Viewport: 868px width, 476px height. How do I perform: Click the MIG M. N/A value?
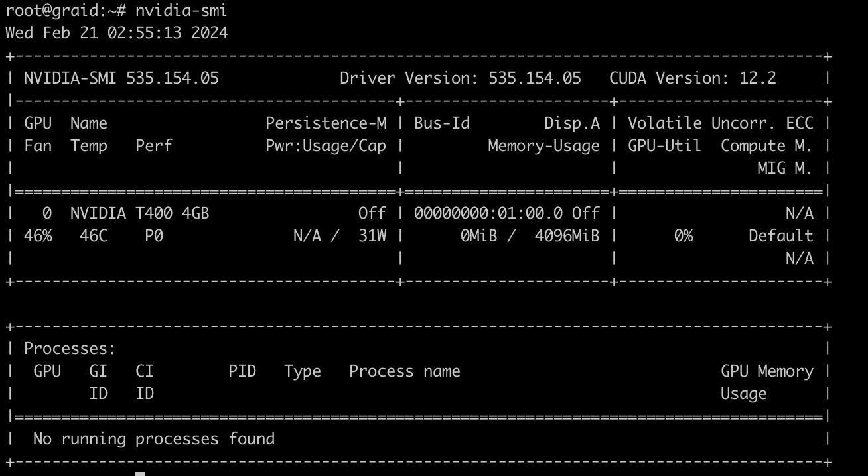798,258
